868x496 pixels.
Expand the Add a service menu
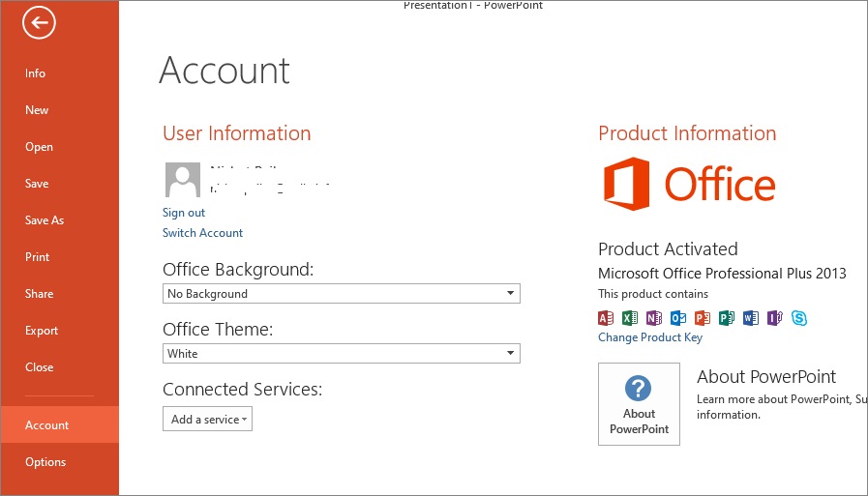(x=208, y=420)
